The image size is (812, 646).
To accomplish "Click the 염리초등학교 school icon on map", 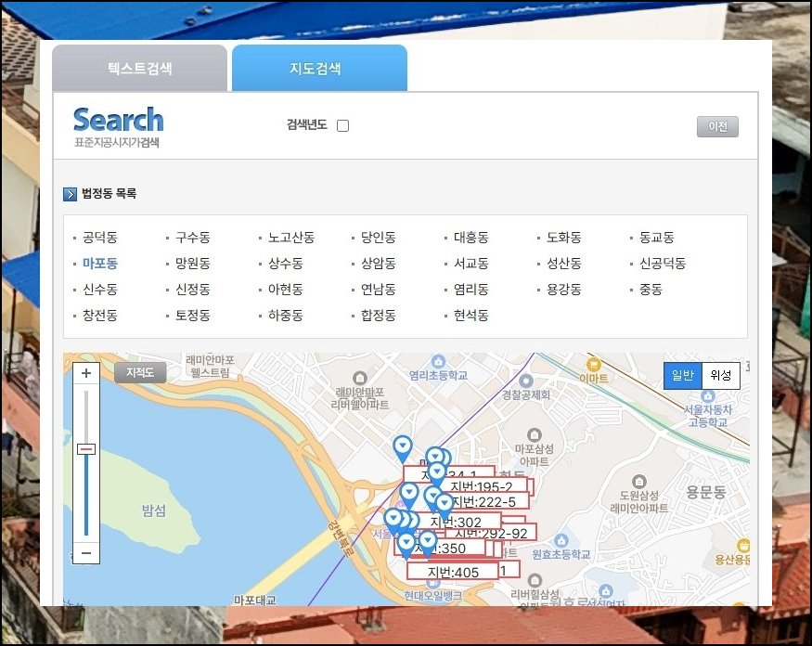I will click(x=438, y=361).
